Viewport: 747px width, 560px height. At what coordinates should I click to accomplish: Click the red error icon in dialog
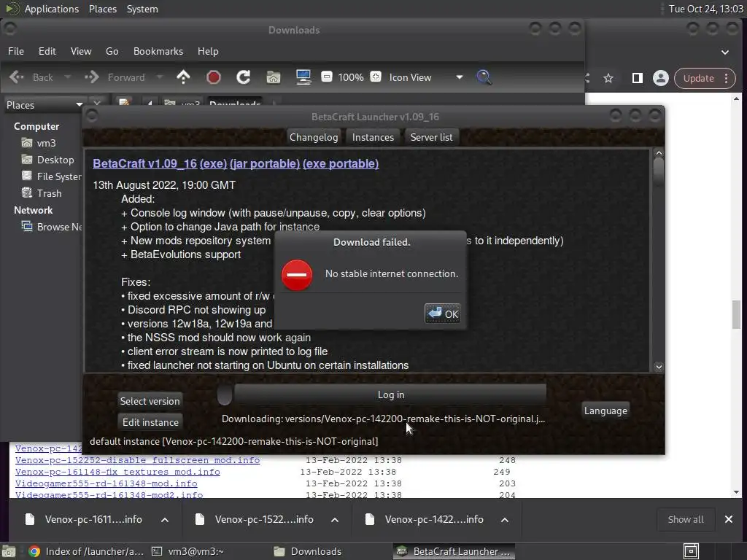point(297,275)
